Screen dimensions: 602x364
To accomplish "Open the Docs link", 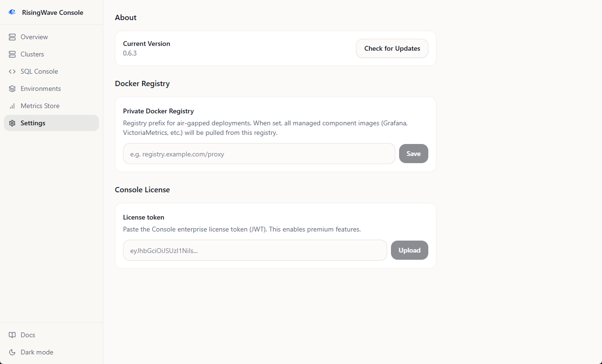I will coord(51,335).
